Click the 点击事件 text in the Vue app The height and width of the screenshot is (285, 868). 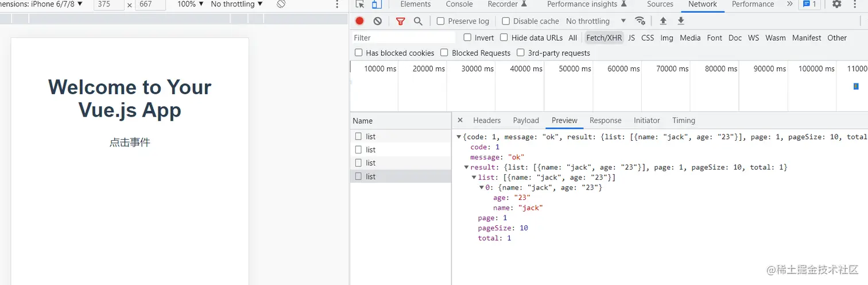coord(130,142)
